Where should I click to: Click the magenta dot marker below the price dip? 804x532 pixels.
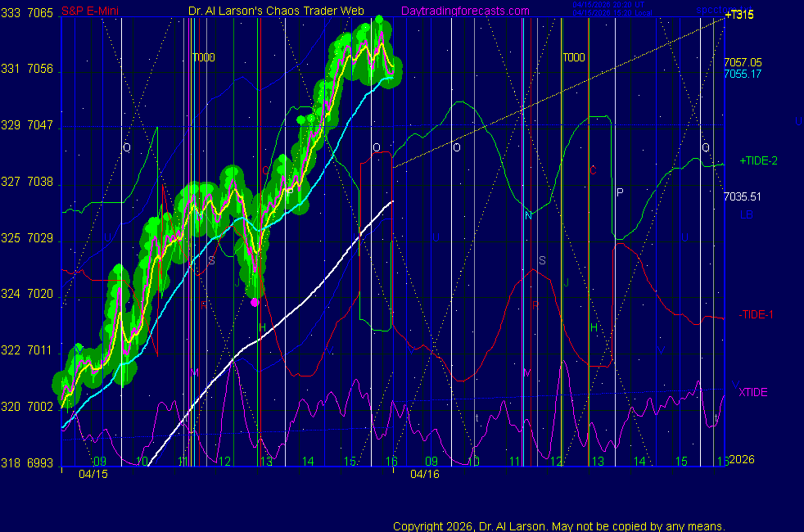tap(254, 302)
